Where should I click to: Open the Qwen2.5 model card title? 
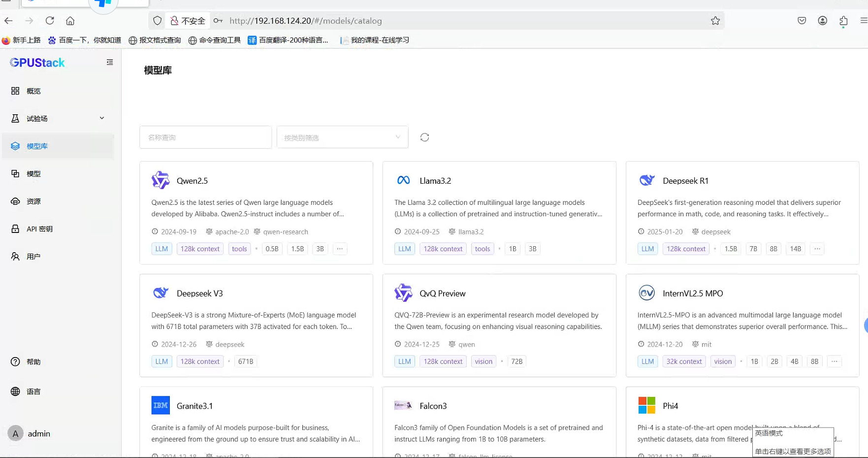coord(192,181)
